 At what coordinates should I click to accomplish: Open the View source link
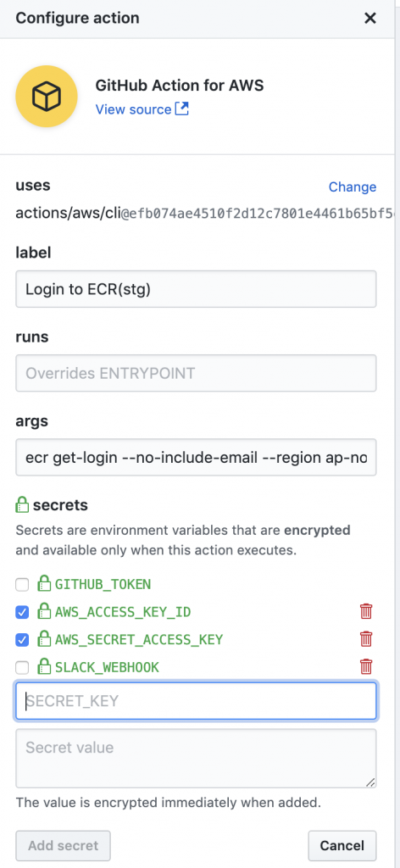tap(133, 109)
